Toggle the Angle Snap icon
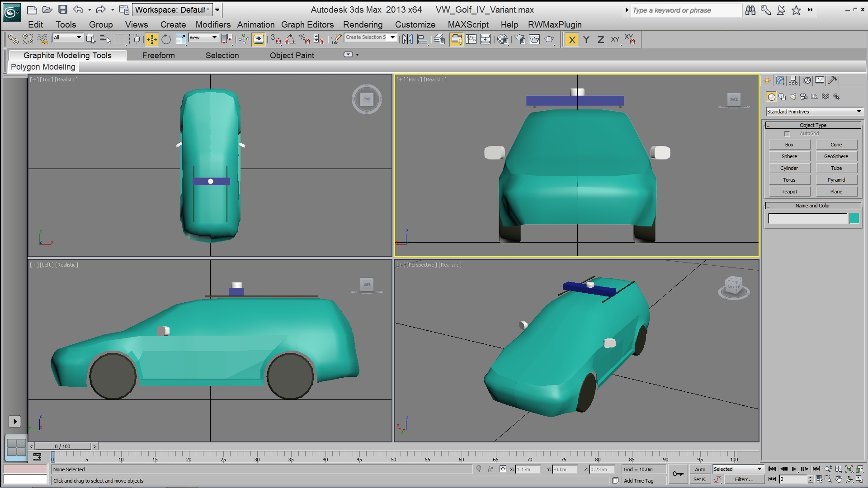 point(290,40)
